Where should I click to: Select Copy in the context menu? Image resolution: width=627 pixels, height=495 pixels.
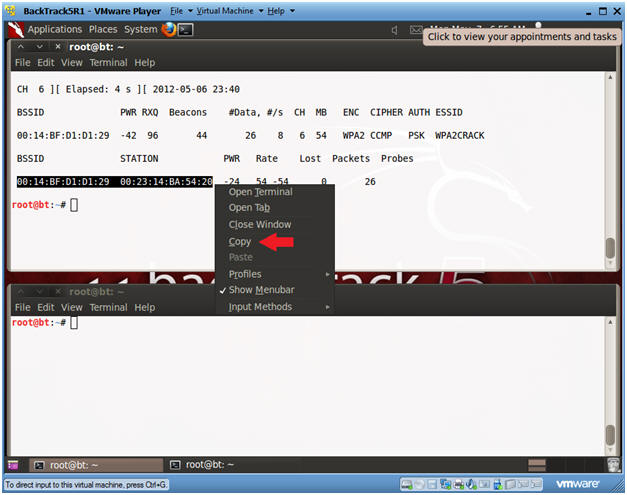(240, 242)
